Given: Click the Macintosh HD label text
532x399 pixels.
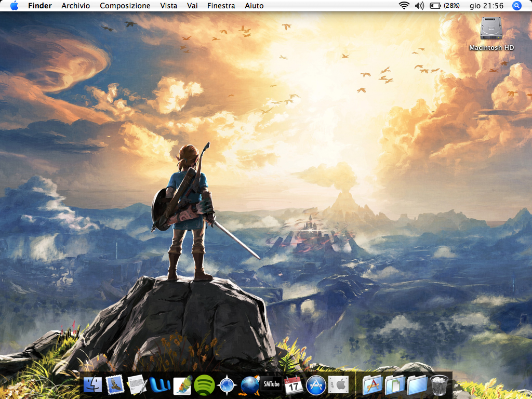Looking at the screenshot, I should [491, 48].
